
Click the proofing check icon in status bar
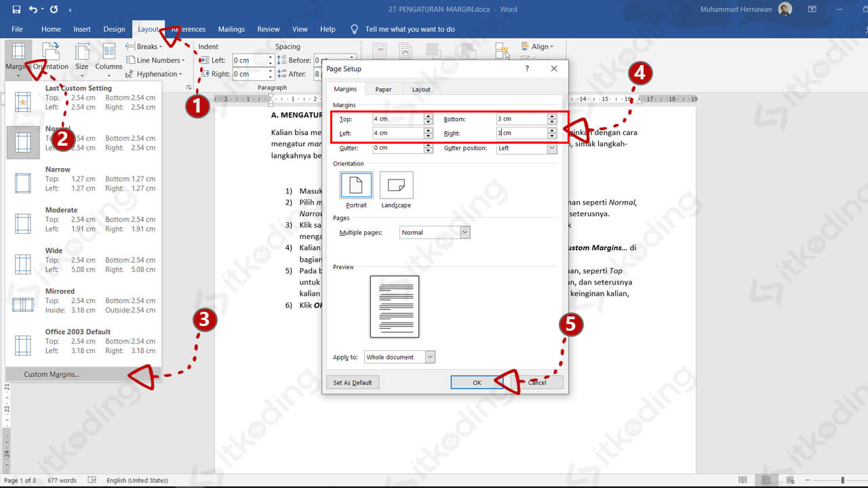click(x=92, y=481)
